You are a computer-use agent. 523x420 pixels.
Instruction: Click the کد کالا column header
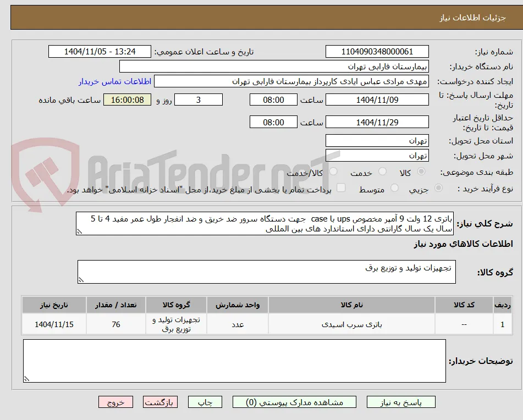tap(464, 305)
